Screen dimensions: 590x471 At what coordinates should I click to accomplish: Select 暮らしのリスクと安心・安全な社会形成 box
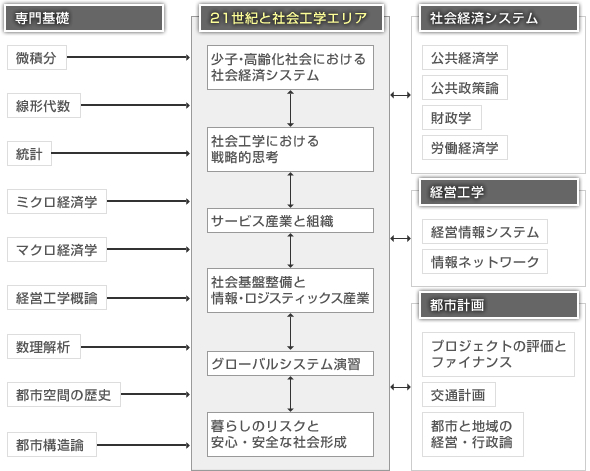pos(290,435)
